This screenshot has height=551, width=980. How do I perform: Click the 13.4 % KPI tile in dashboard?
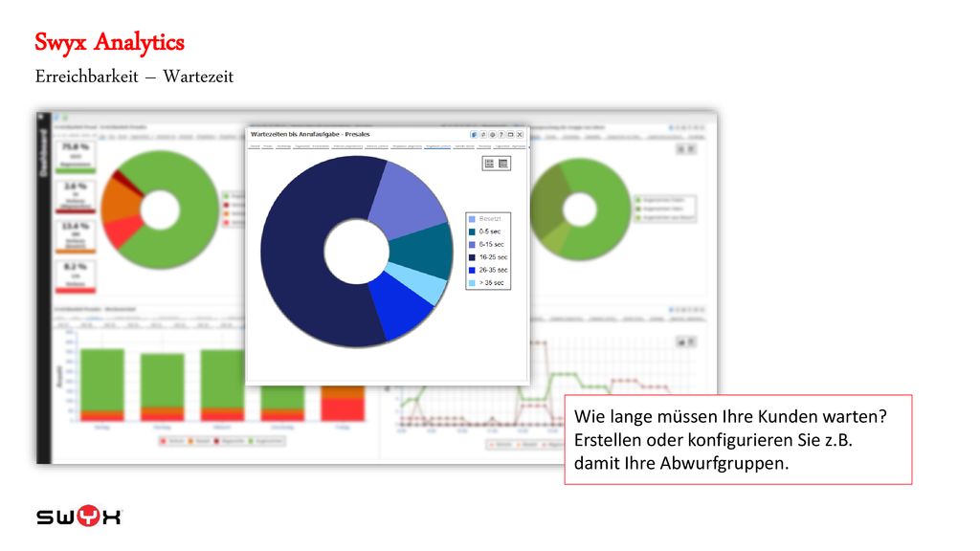click(76, 236)
